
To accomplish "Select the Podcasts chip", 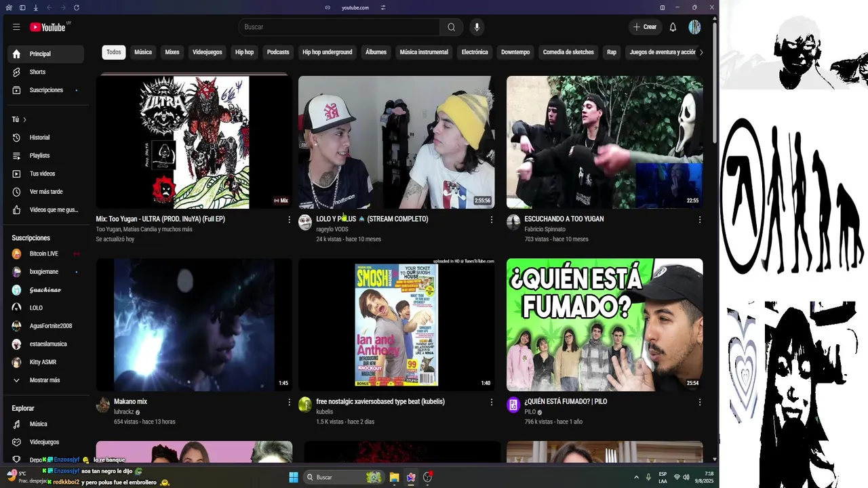I will pos(278,52).
